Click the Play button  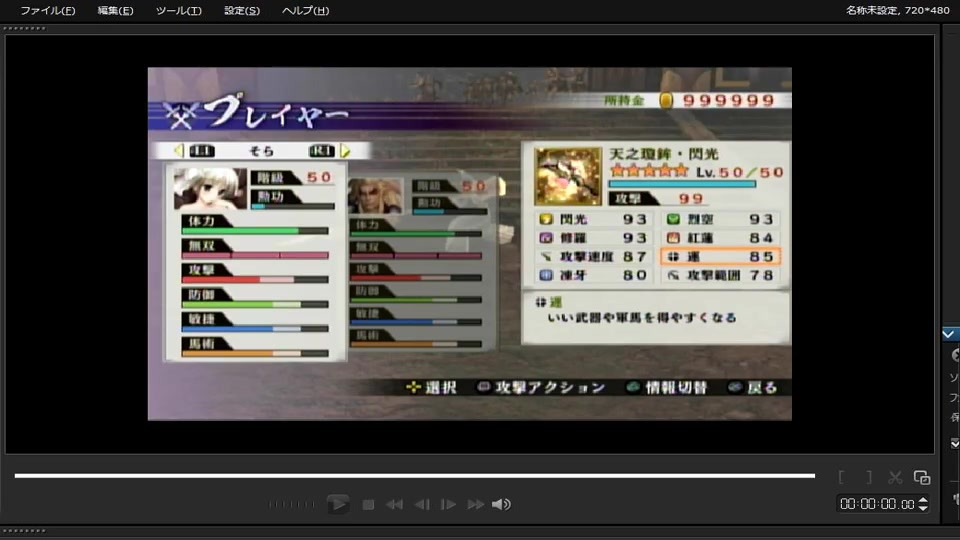click(337, 504)
